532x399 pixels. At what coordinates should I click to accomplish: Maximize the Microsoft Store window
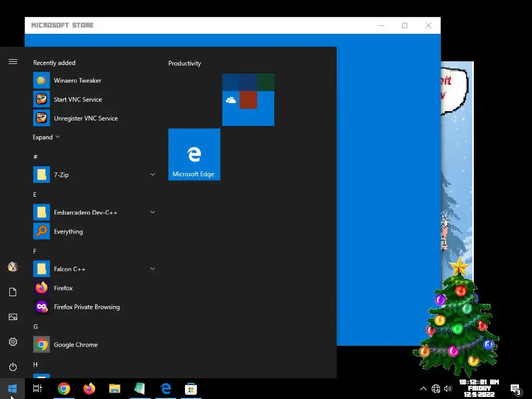tap(404, 25)
